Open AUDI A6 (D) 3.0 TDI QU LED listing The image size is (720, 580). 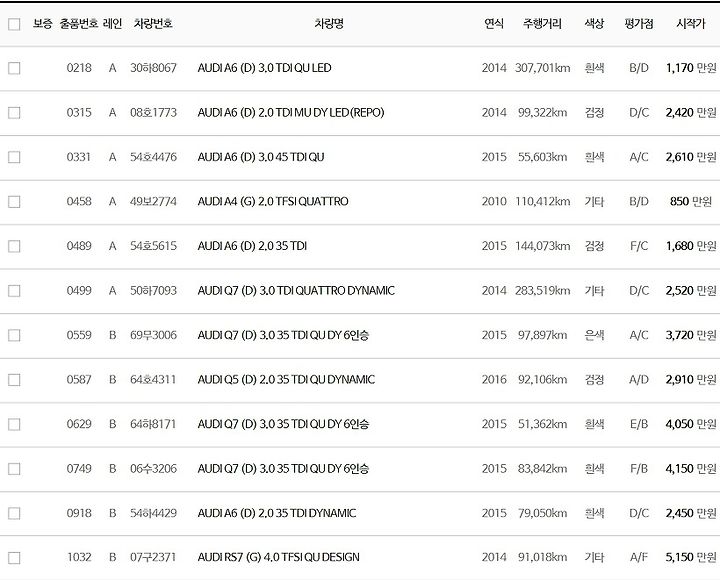point(264,68)
